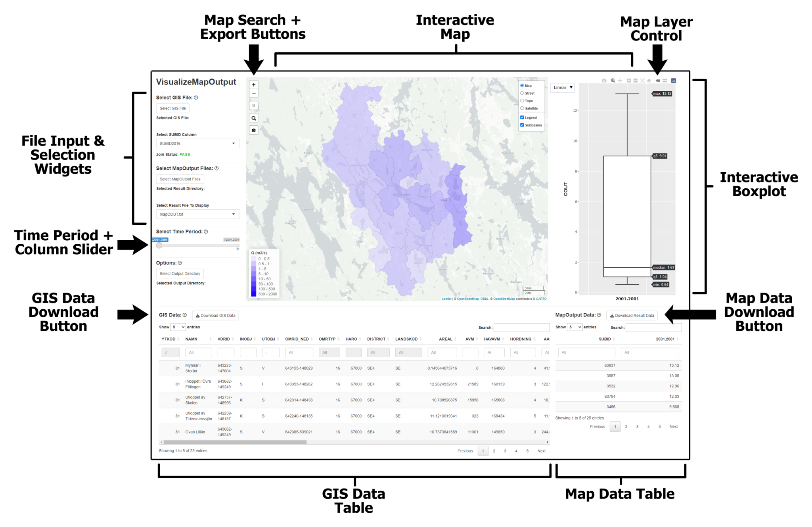Click the boxplot download plot camera icon
This screenshot has width=812, height=527.
click(604, 80)
